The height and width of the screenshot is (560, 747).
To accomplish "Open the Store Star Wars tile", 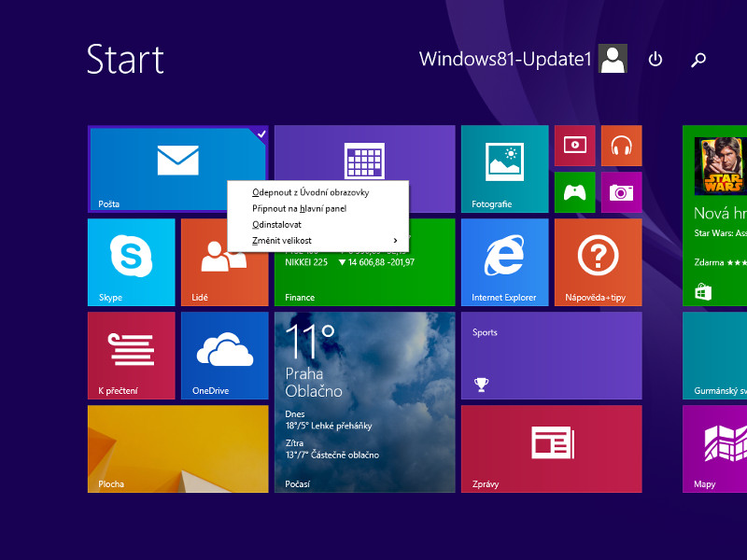I will (714, 216).
